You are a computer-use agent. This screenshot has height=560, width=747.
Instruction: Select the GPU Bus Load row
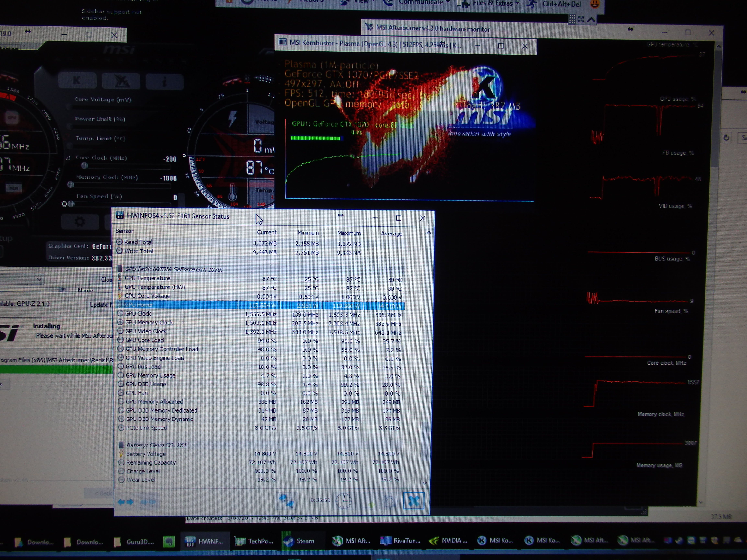pos(260,367)
